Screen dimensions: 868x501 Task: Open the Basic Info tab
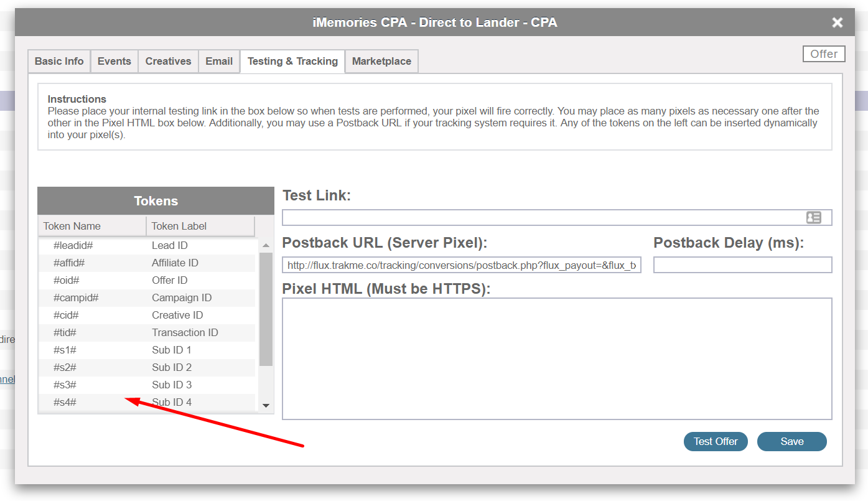coord(59,61)
